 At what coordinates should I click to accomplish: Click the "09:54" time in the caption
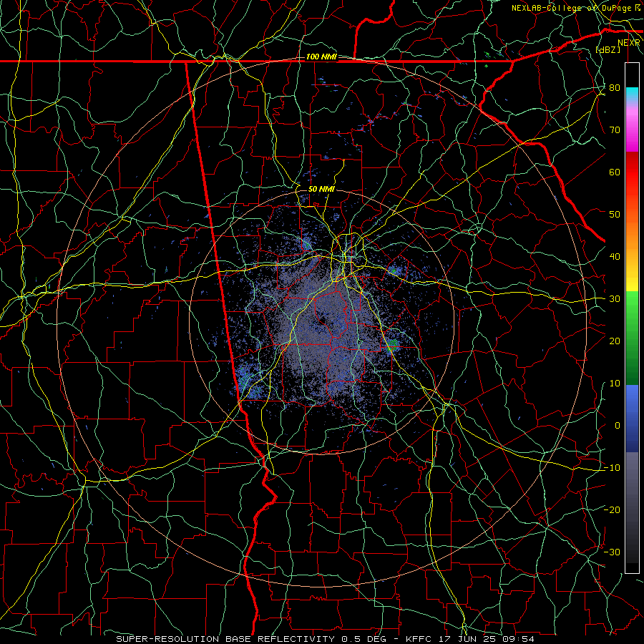tap(517, 639)
